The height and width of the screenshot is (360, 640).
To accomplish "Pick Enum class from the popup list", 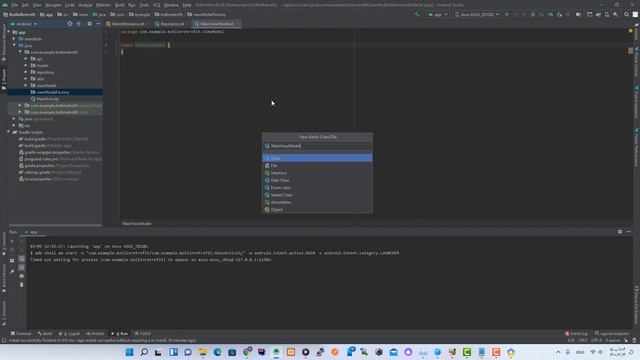I will pyautogui.click(x=317, y=187).
